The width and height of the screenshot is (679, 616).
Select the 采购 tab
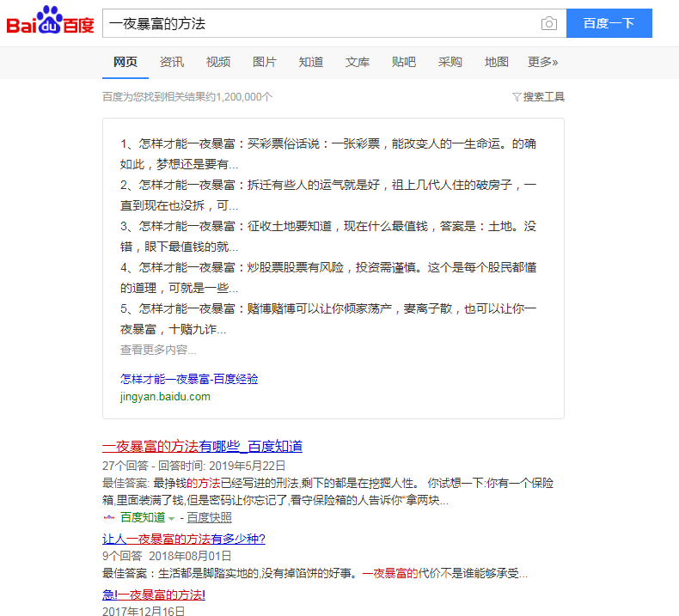(450, 63)
